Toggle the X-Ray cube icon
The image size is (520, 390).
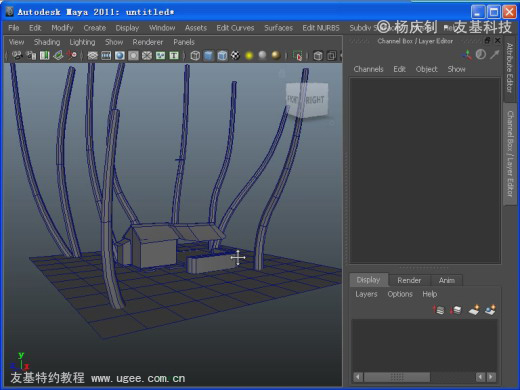click(318, 55)
